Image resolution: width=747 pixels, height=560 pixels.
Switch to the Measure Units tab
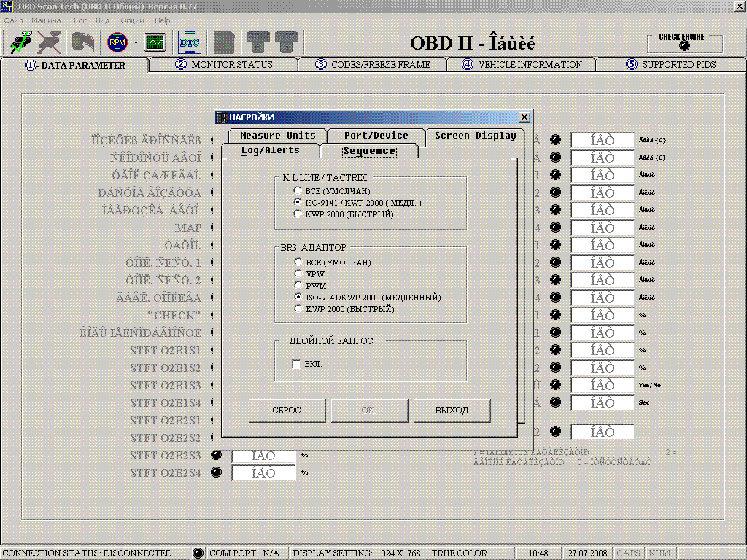pyautogui.click(x=277, y=136)
